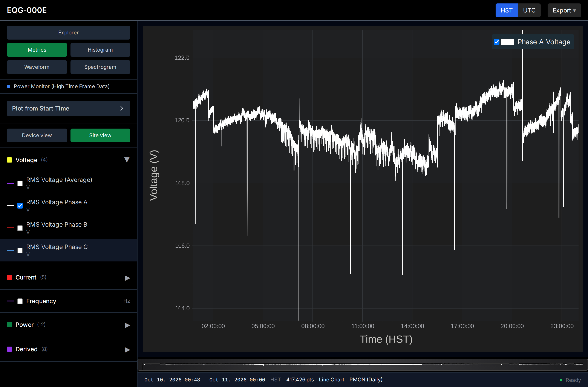The height and width of the screenshot is (387, 588).
Task: Click the Power (12) group label
Action: 30,324
